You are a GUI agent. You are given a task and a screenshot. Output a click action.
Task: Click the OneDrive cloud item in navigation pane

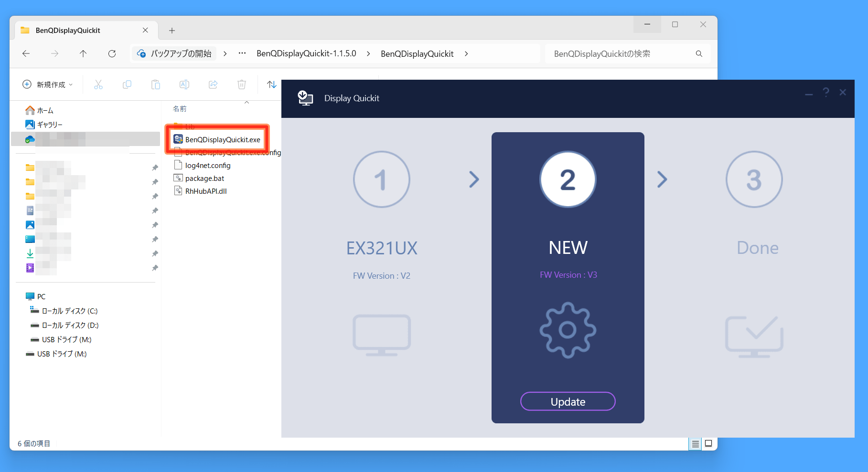[85, 139]
